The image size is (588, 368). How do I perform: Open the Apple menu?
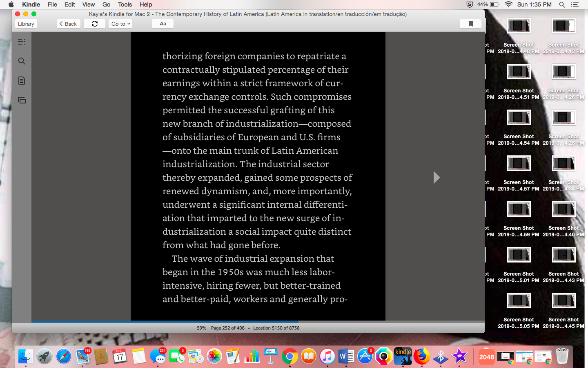point(11,4)
